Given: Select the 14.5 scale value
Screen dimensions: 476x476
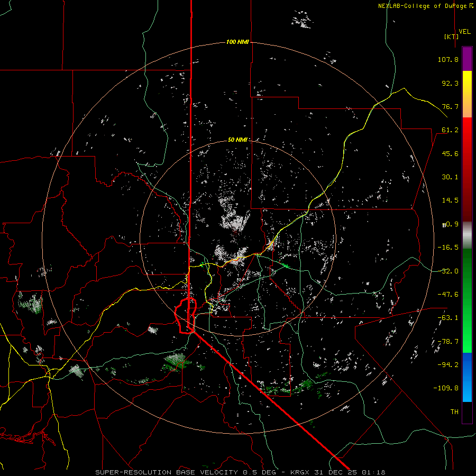Looking at the screenshot, I should (x=450, y=200).
